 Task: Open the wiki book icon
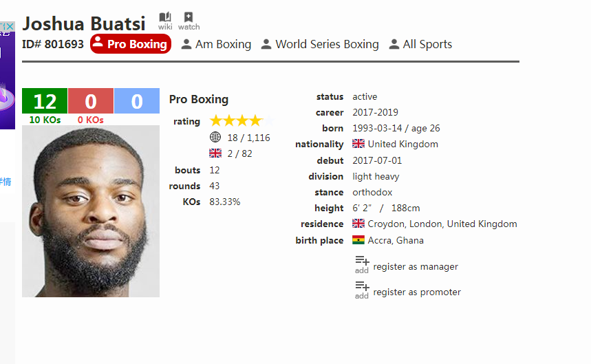pyautogui.click(x=165, y=17)
